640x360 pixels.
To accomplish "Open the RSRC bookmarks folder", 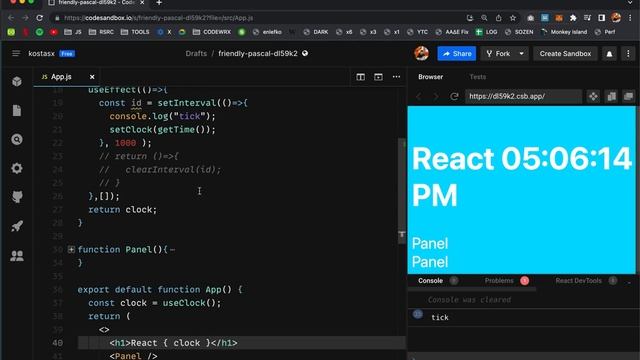I will pos(101,32).
